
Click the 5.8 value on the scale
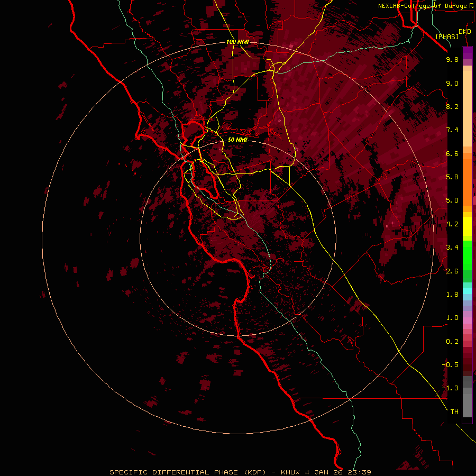452,177
